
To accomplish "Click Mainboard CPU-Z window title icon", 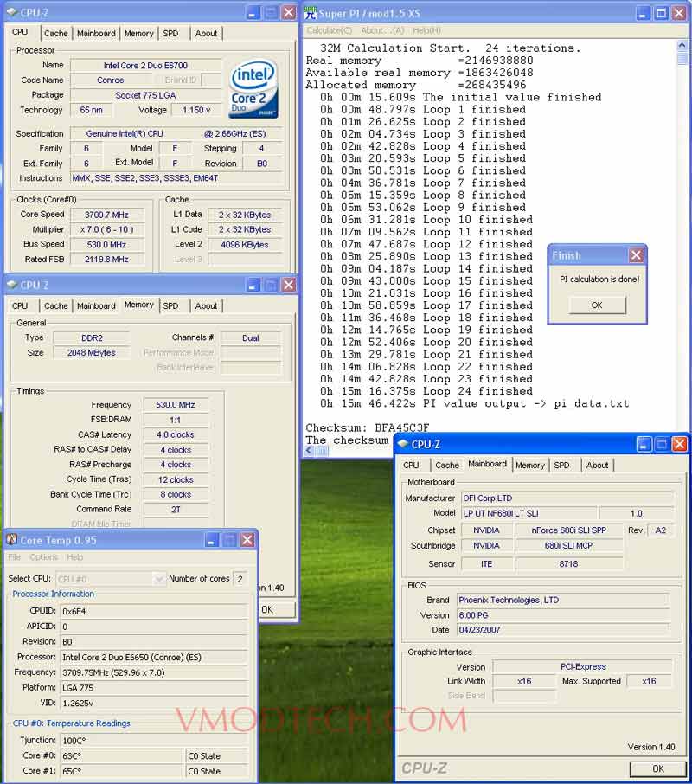I will click(403, 444).
